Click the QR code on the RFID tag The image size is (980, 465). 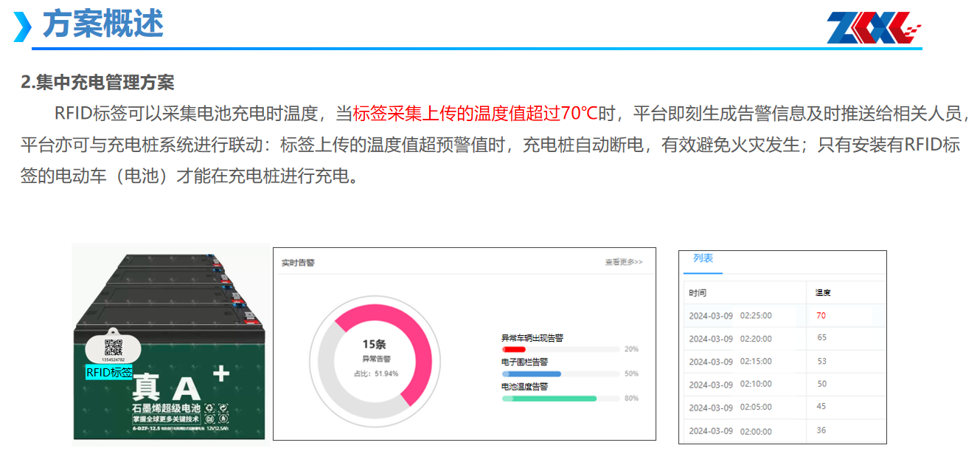pos(114,347)
